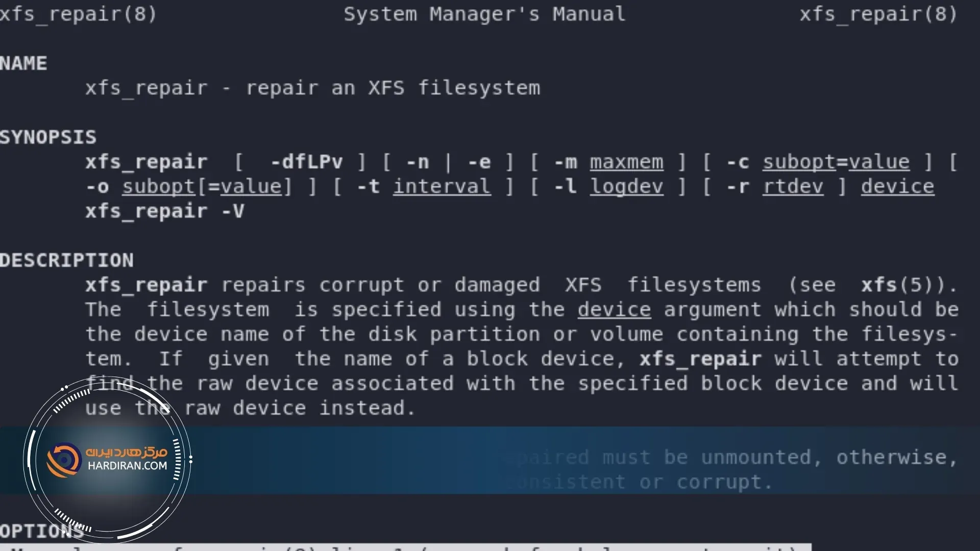Image resolution: width=980 pixels, height=551 pixels.
Task: Click the SYNOPSIS section heading
Action: pyautogui.click(x=48, y=137)
